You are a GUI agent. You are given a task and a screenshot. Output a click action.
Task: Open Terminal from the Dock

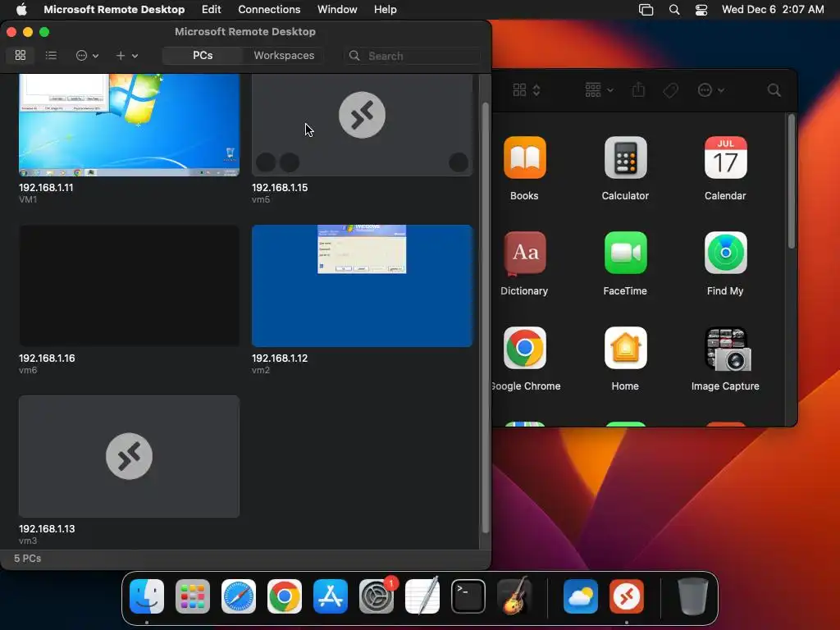[x=468, y=596]
